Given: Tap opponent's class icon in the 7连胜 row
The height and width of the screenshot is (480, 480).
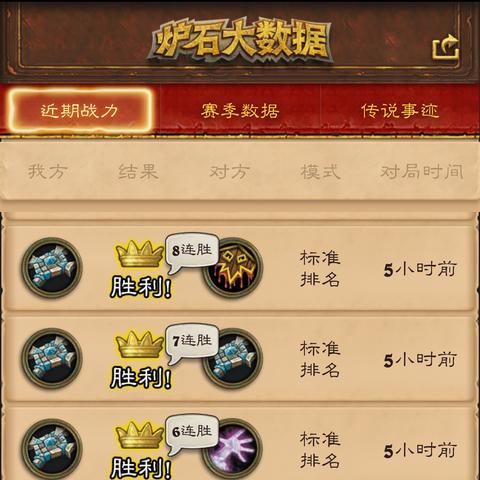Looking at the screenshot, I should pos(233,358).
